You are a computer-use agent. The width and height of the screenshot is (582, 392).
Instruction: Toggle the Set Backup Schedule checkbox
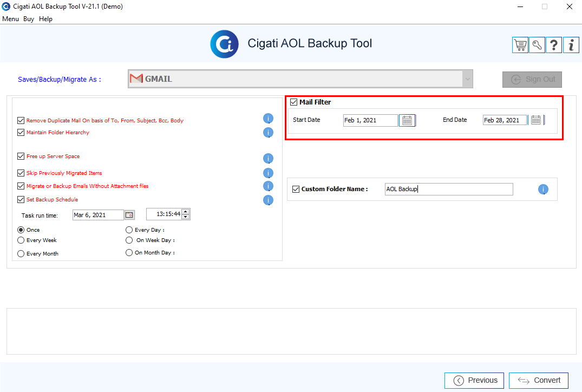click(21, 199)
